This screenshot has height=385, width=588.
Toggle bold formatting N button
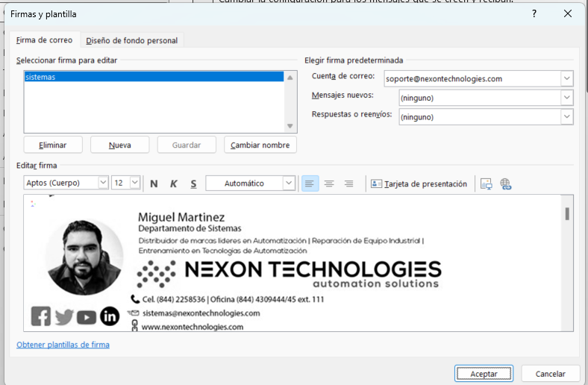click(154, 184)
